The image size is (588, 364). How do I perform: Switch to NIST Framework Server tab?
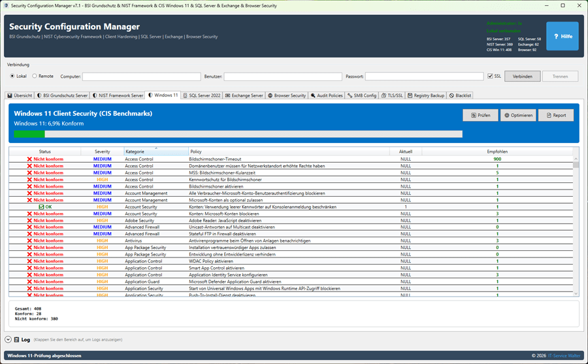point(117,95)
